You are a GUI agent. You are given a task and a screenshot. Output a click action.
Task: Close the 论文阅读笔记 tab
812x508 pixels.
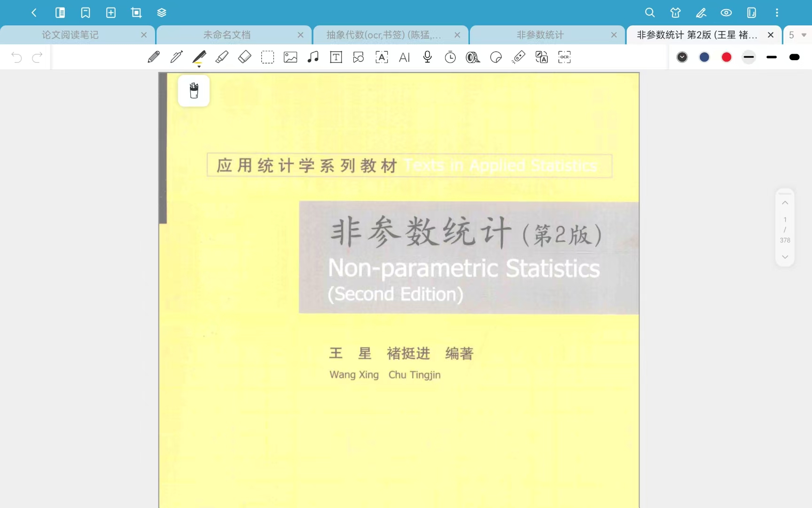point(144,35)
